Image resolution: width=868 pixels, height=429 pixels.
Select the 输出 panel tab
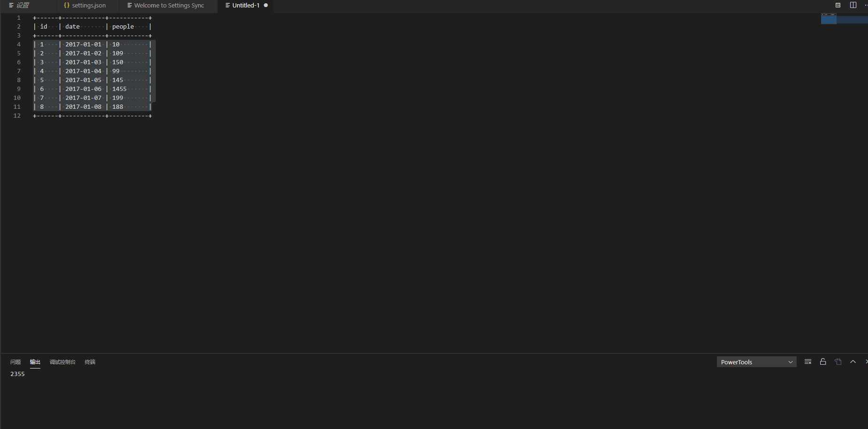click(x=35, y=362)
